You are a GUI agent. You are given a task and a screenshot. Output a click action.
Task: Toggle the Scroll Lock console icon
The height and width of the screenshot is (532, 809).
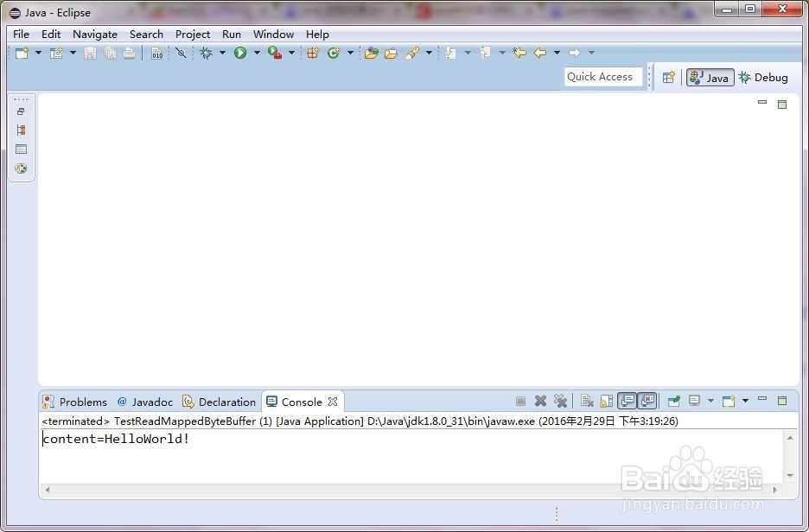[x=606, y=401]
